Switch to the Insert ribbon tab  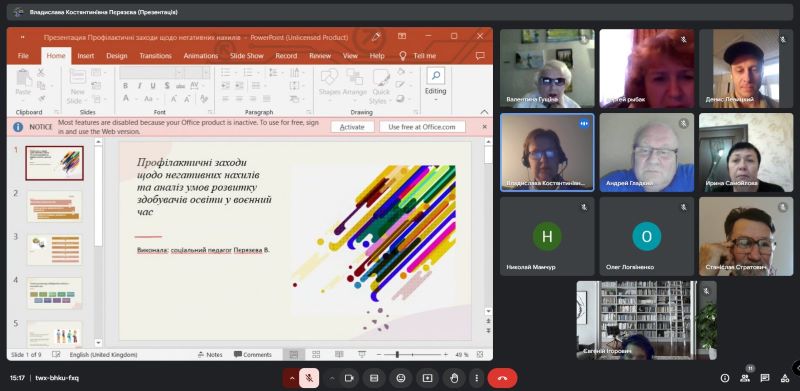86,56
